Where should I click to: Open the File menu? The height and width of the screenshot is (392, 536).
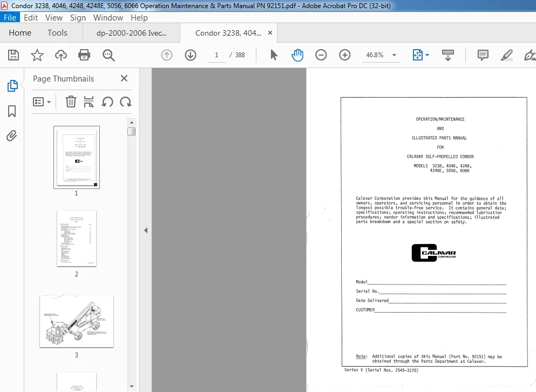(x=10, y=18)
